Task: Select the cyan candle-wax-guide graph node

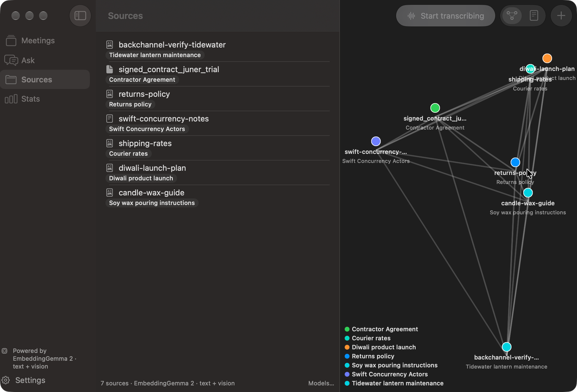Action: tap(528, 193)
